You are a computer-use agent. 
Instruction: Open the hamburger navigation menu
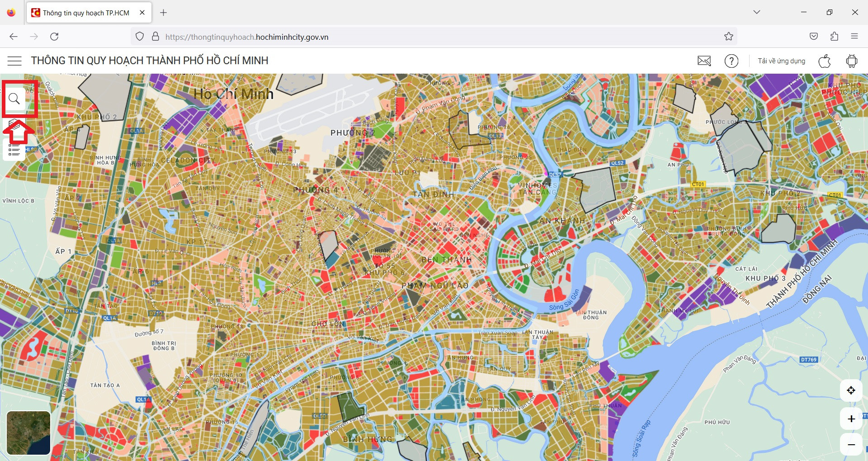(14, 61)
